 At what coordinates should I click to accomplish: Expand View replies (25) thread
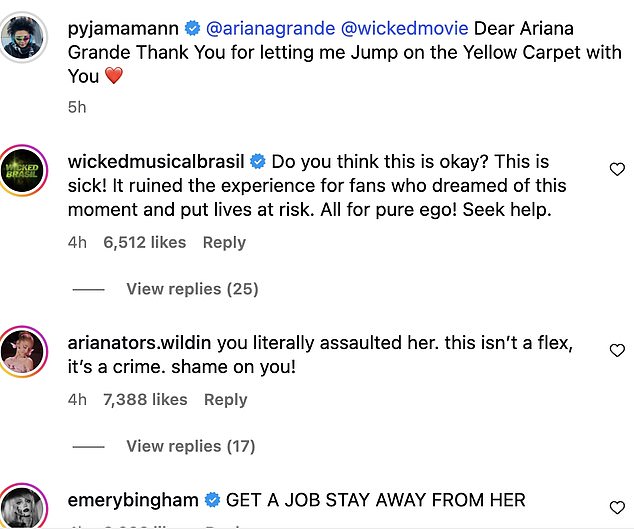click(x=192, y=289)
